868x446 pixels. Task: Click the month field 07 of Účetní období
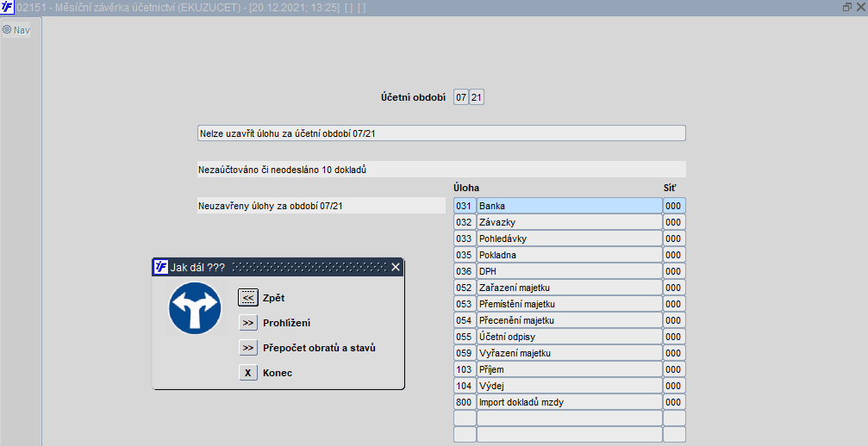tap(461, 97)
